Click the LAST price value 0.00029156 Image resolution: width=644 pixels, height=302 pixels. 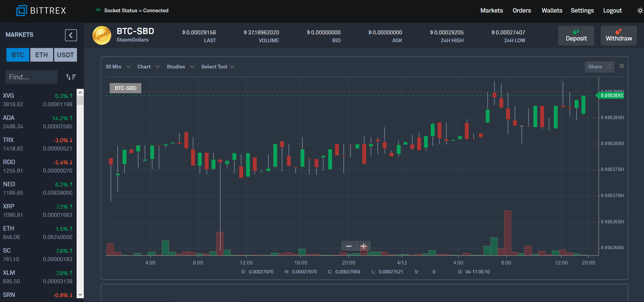(x=199, y=32)
